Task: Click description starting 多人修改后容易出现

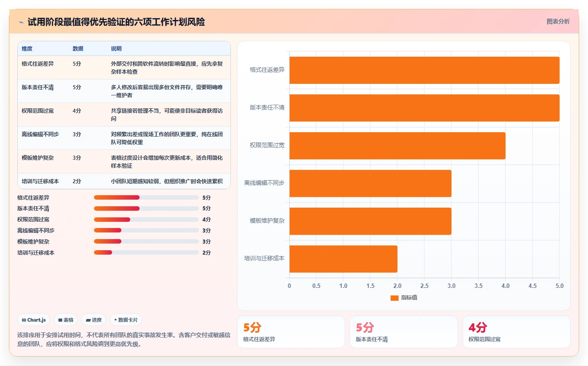Action: (x=167, y=91)
